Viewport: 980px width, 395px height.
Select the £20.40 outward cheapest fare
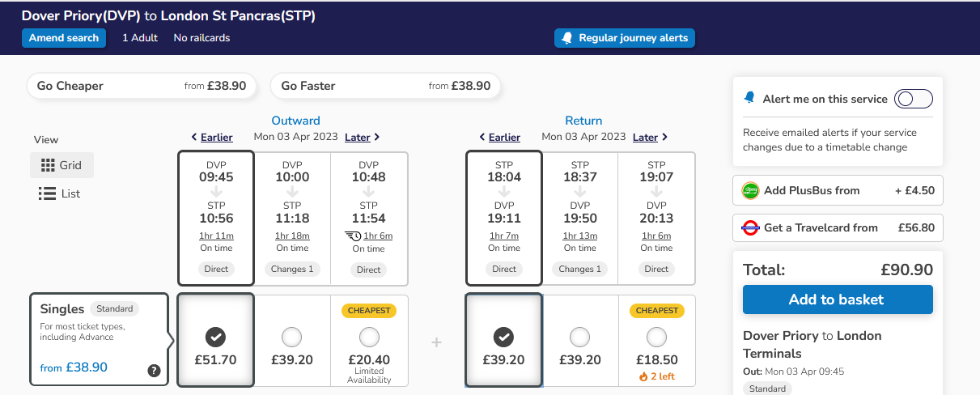[369, 337]
